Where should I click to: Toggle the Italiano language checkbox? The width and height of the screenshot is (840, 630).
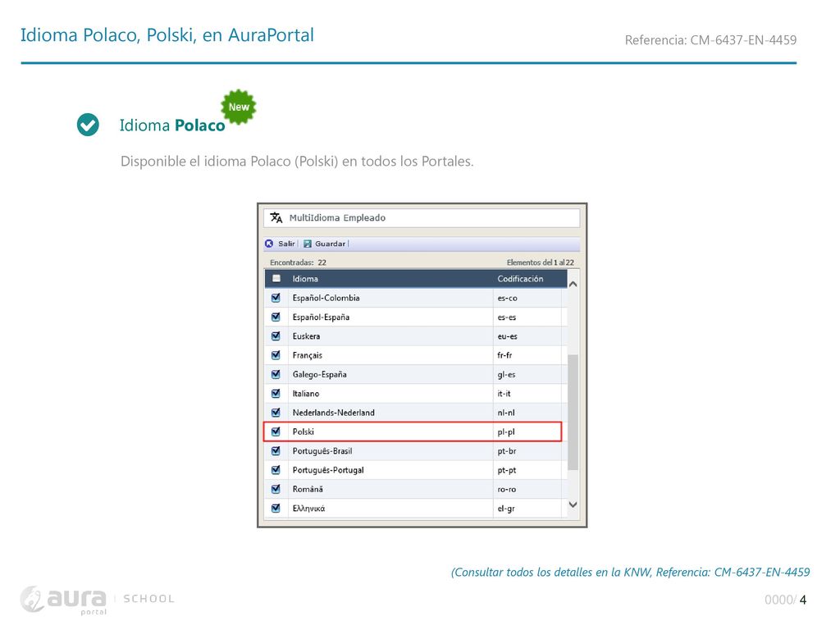pyautogui.click(x=276, y=394)
